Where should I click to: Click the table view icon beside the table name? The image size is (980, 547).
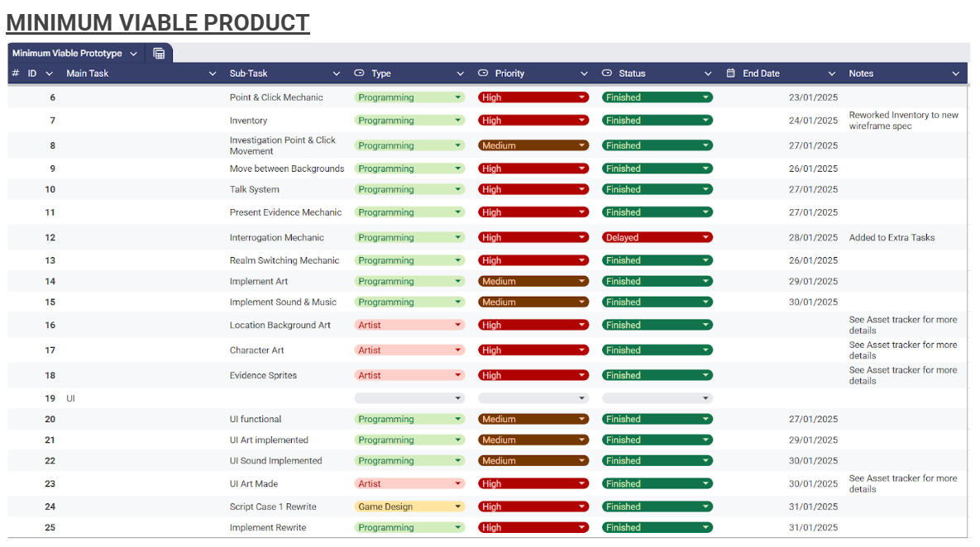[159, 54]
